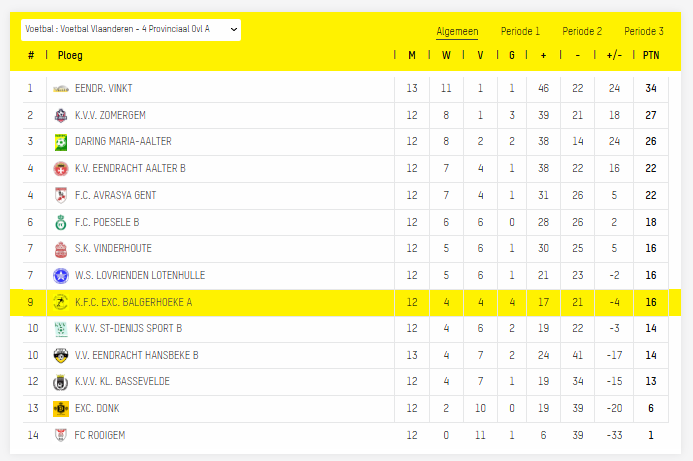Click the F.C. Poesele B logo

click(61, 222)
